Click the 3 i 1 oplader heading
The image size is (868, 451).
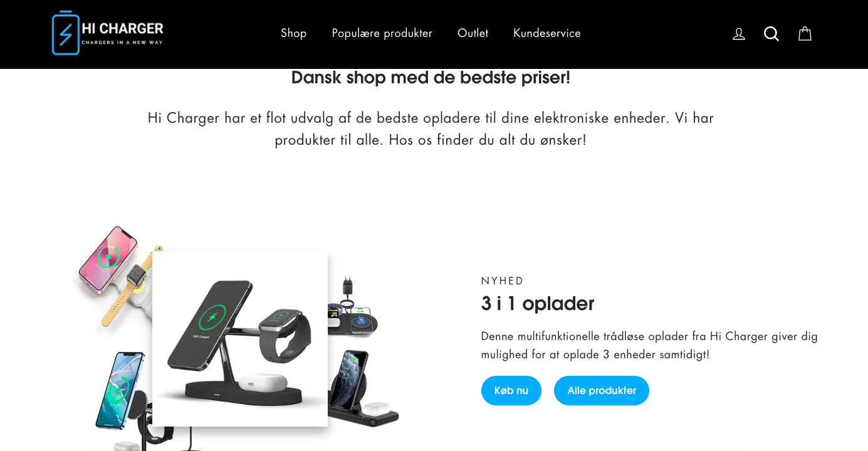pyautogui.click(x=538, y=303)
